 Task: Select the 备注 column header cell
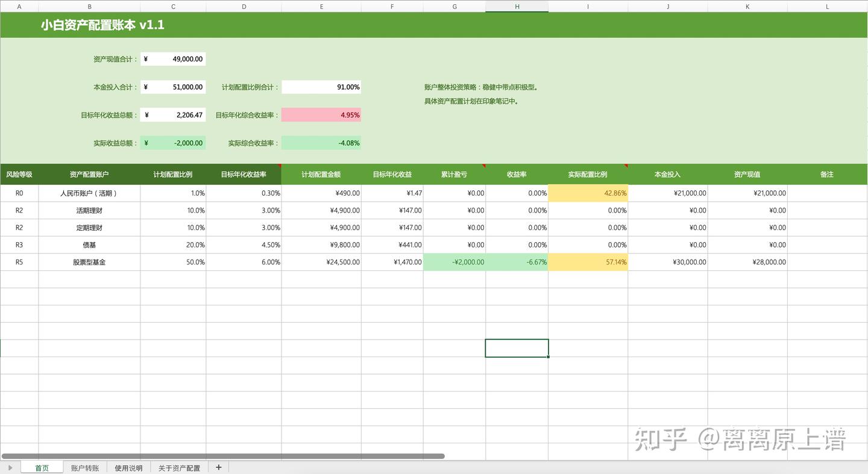point(827,174)
